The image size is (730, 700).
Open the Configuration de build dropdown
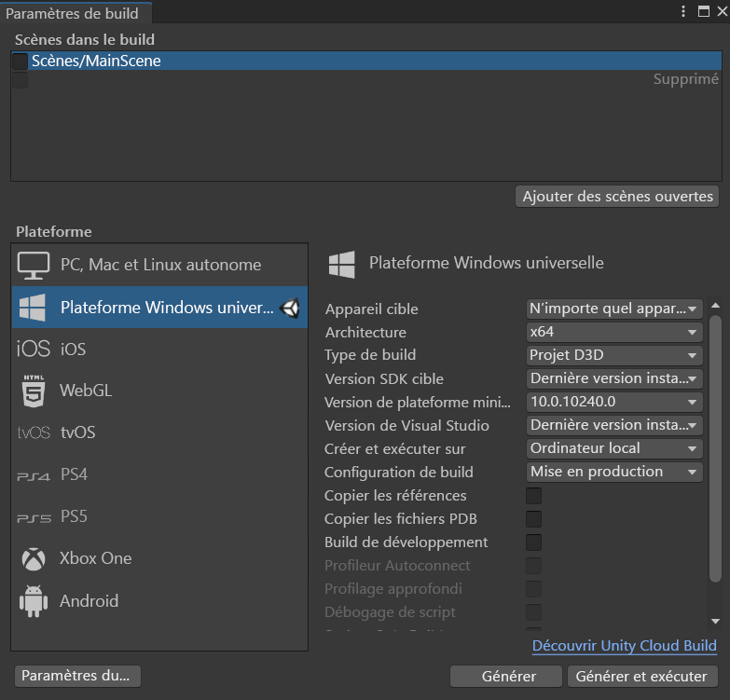tap(613, 472)
